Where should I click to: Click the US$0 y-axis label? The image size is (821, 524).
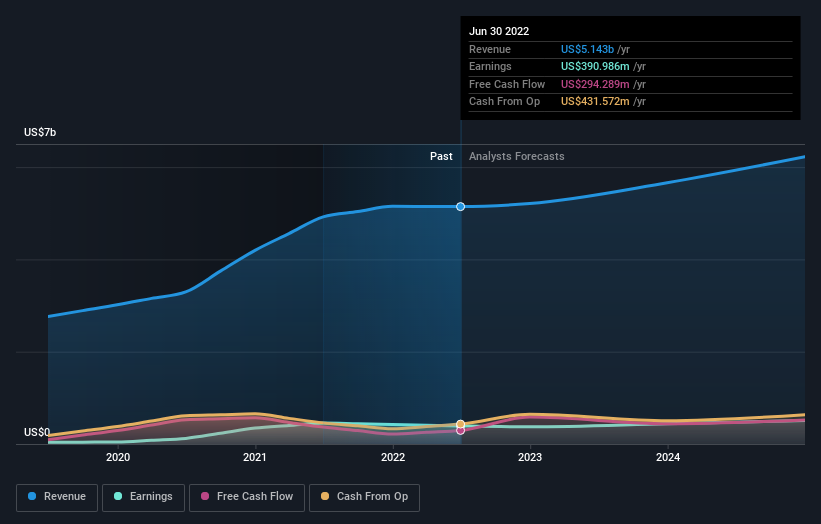coord(37,432)
